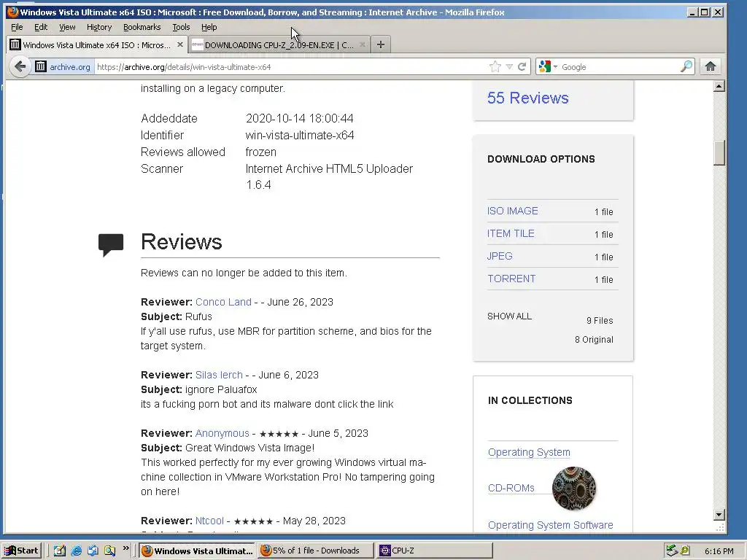Click the Windows Vista Ultimate taskbar button
Viewport: 747px width, 560px height.
tap(197, 551)
